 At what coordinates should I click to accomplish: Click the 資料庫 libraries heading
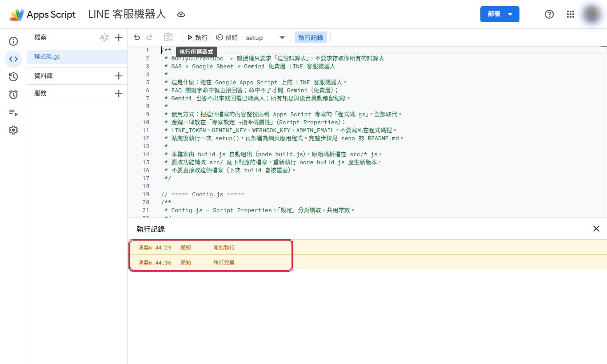[44, 76]
